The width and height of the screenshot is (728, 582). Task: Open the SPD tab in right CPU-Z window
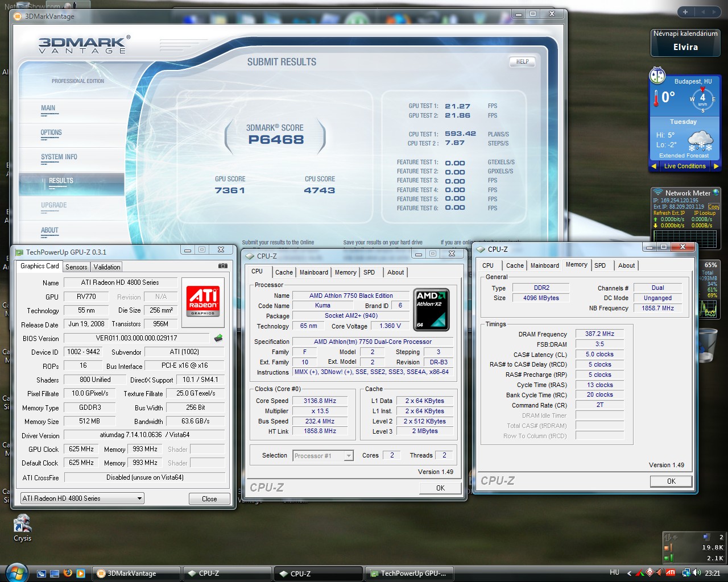[600, 265]
